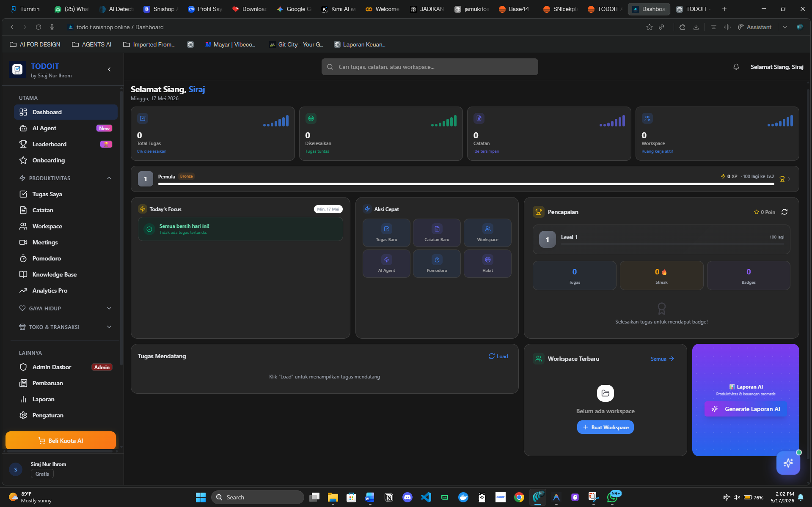Open Pomodoro in the sidebar
The image size is (812, 507).
point(66,258)
